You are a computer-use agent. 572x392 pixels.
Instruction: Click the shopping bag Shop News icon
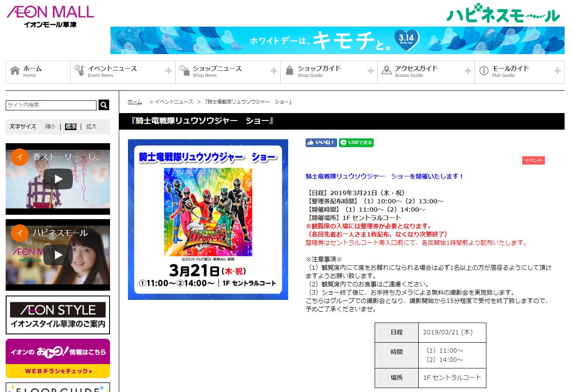pos(184,71)
